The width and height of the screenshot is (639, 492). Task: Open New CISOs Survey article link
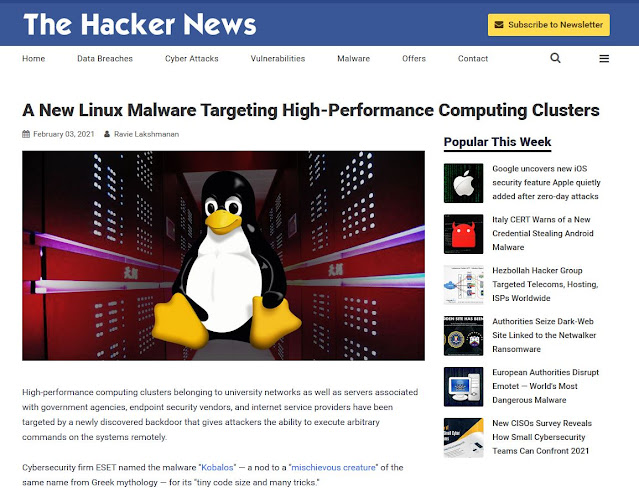pos(542,437)
